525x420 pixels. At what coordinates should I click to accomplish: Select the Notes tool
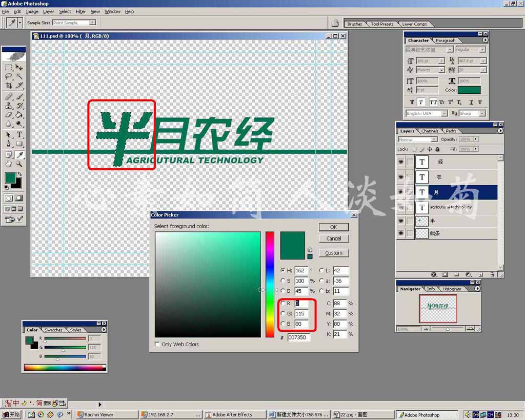9,155
